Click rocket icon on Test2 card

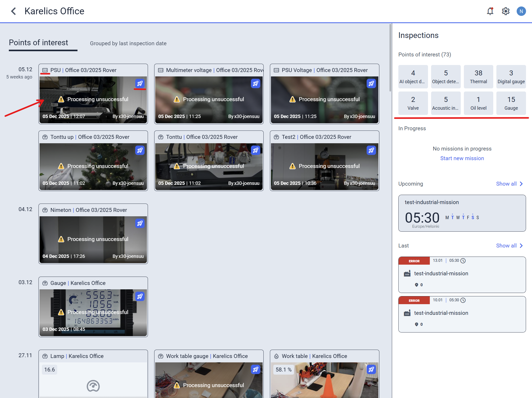click(x=371, y=150)
